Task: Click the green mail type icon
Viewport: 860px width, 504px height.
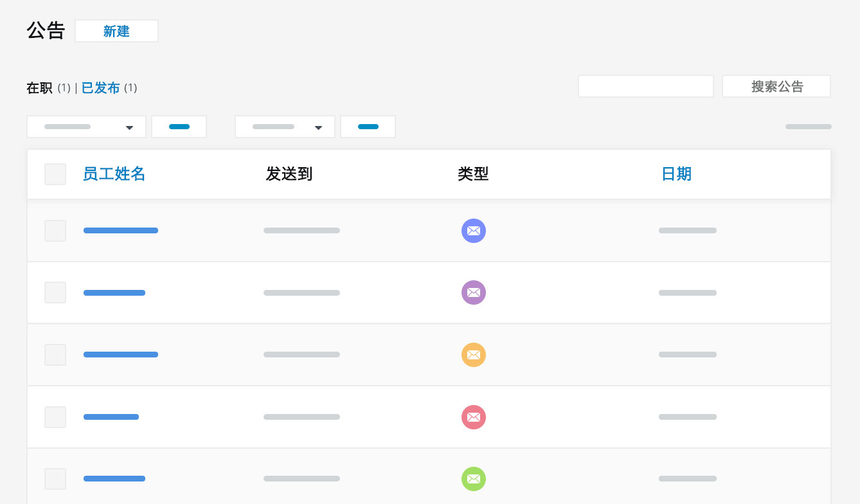Action: pos(474,479)
